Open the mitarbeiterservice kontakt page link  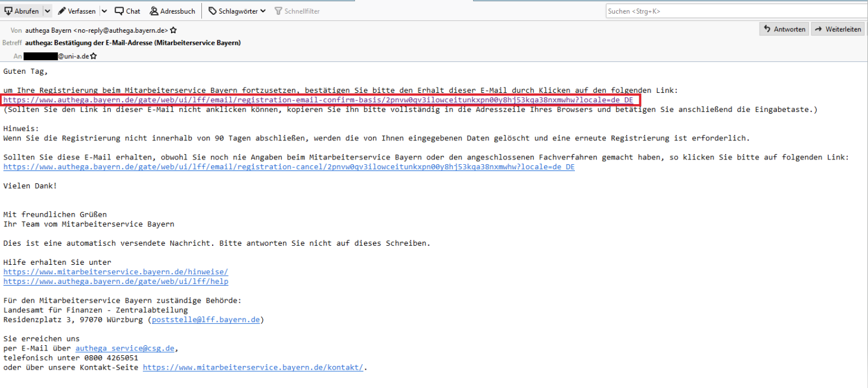[x=253, y=368]
